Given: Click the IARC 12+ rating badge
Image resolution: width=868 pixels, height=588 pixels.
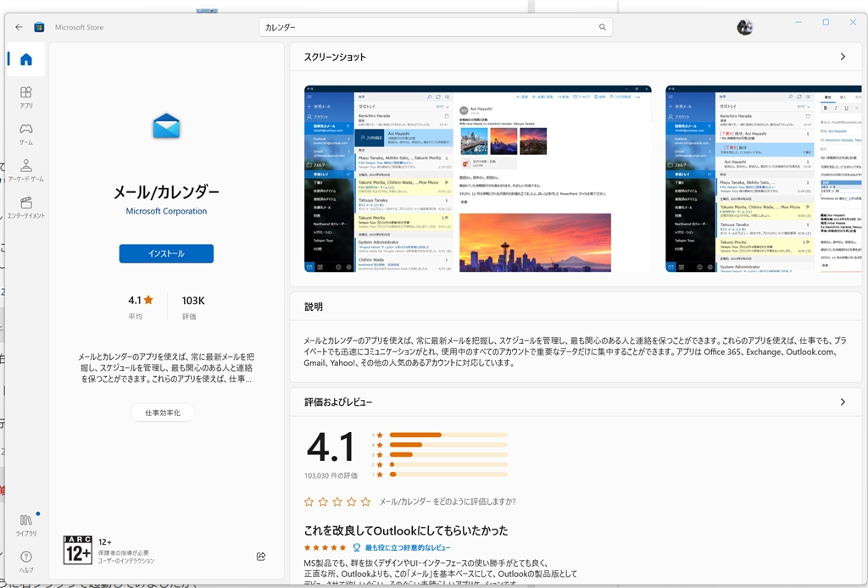Looking at the screenshot, I should (77, 549).
